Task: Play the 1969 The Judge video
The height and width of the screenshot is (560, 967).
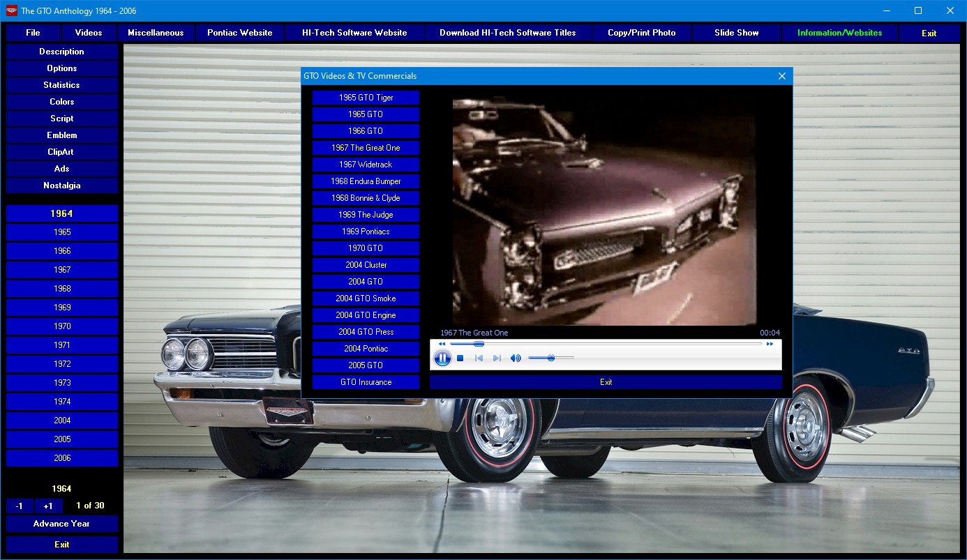Action: point(366,215)
